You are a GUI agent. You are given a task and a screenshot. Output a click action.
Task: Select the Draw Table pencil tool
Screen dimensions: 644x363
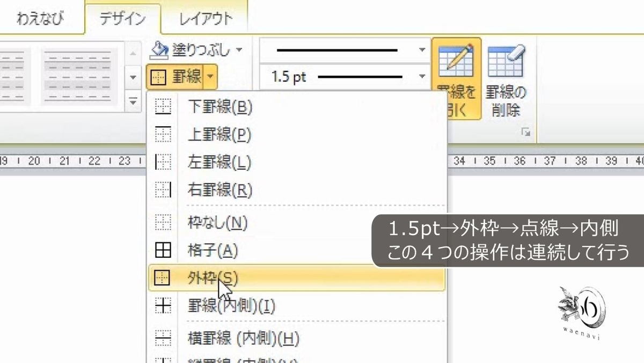click(456, 78)
